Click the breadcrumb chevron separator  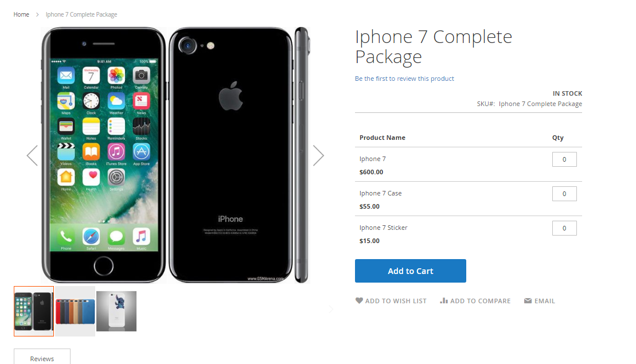click(37, 14)
